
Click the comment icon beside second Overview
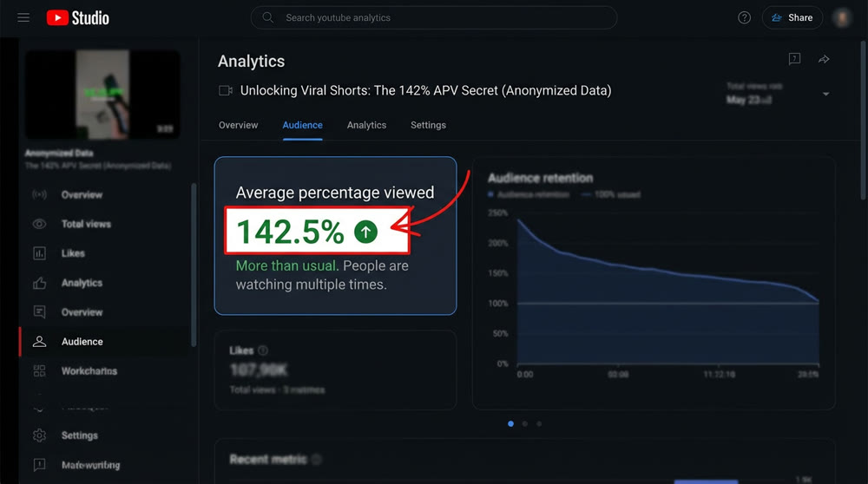(x=39, y=312)
